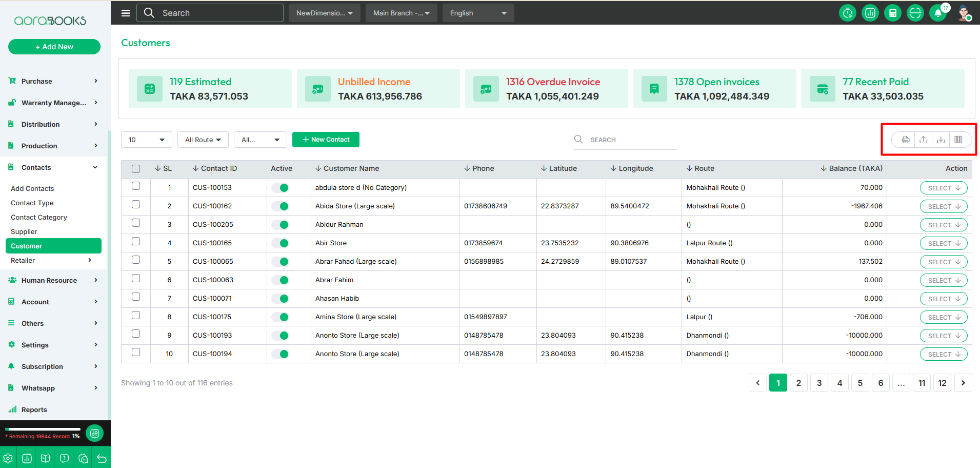
Task: Click the help question bubble icon
Action: [64, 458]
